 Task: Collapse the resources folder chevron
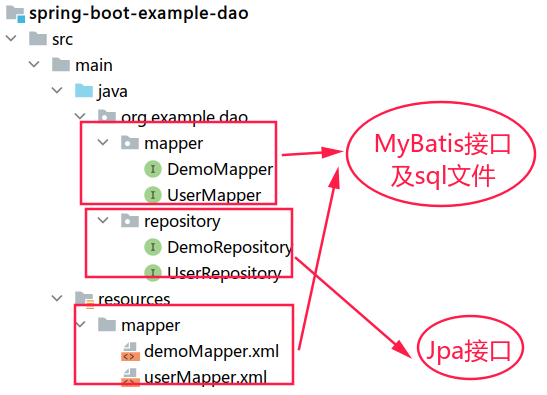(57, 298)
